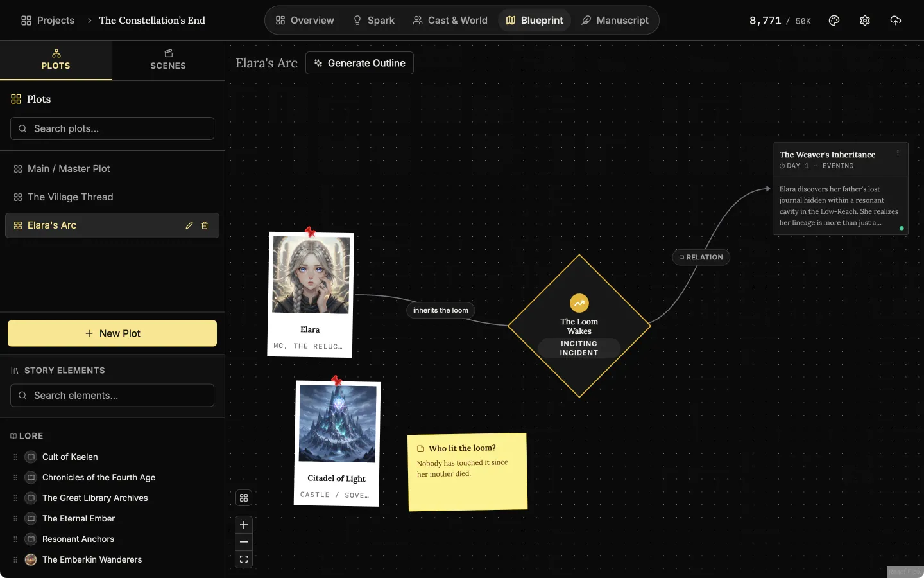Click the Loom Wakes trend icon
924x578 pixels.
click(579, 303)
